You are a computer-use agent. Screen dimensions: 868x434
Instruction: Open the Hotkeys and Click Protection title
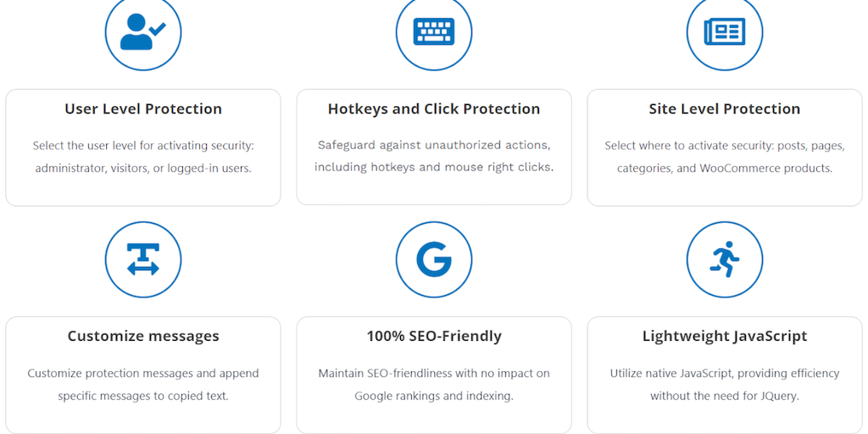click(x=434, y=108)
